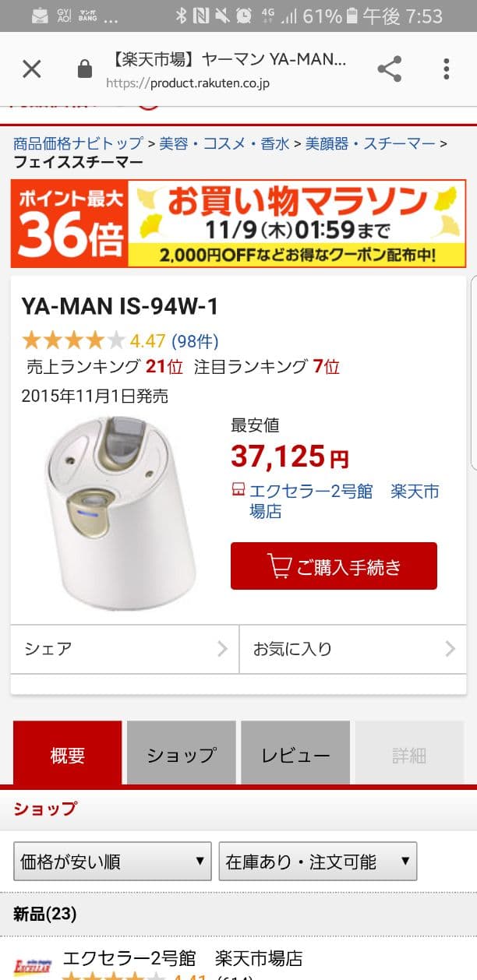Open お気に入り row
This screenshot has height=980, width=477.
point(353,648)
